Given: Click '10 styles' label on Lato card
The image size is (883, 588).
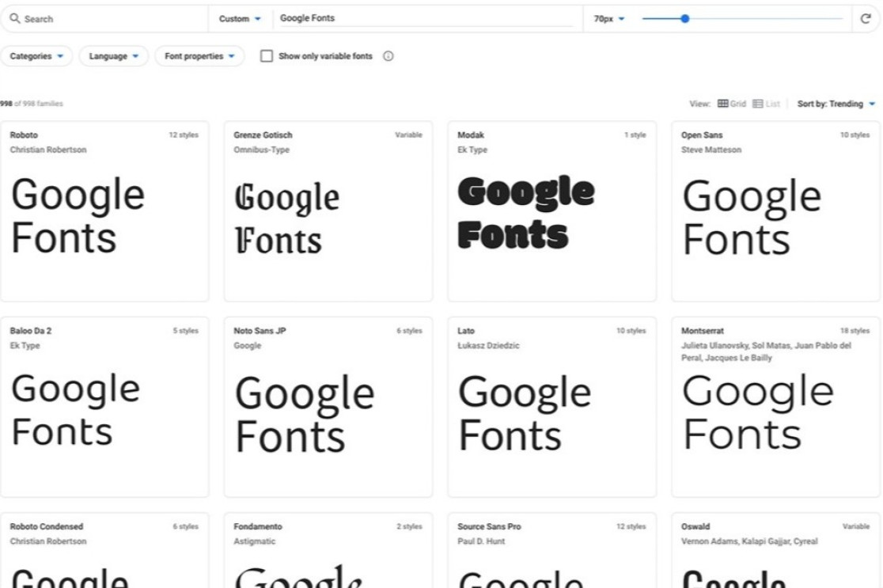Looking at the screenshot, I should pos(631,331).
